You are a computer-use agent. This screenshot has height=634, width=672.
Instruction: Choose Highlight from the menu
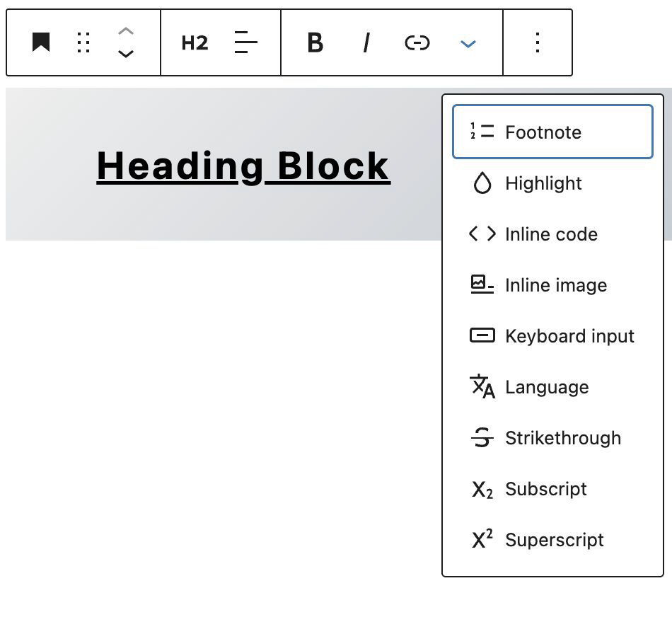[x=552, y=183]
